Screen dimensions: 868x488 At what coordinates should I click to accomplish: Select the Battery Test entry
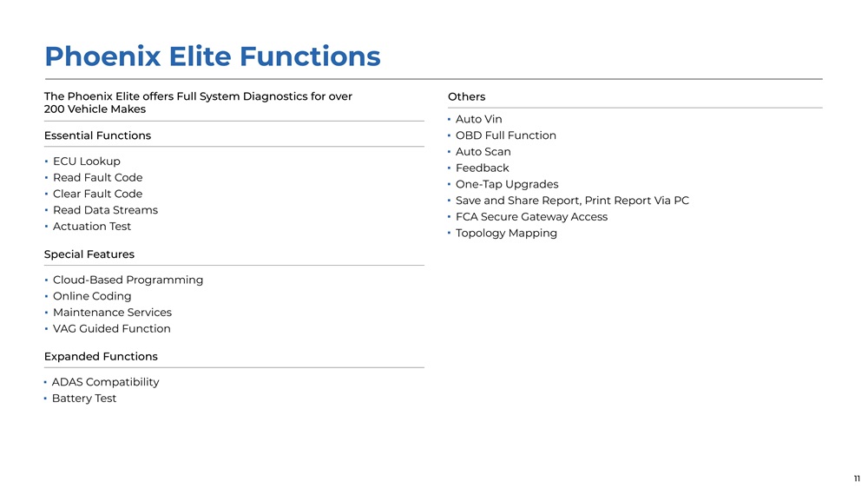84,399
